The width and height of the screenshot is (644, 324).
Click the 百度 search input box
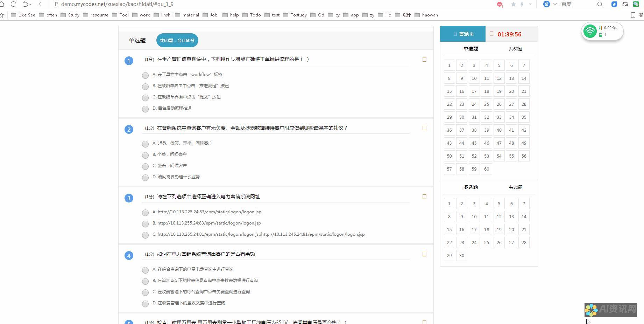(577, 4)
